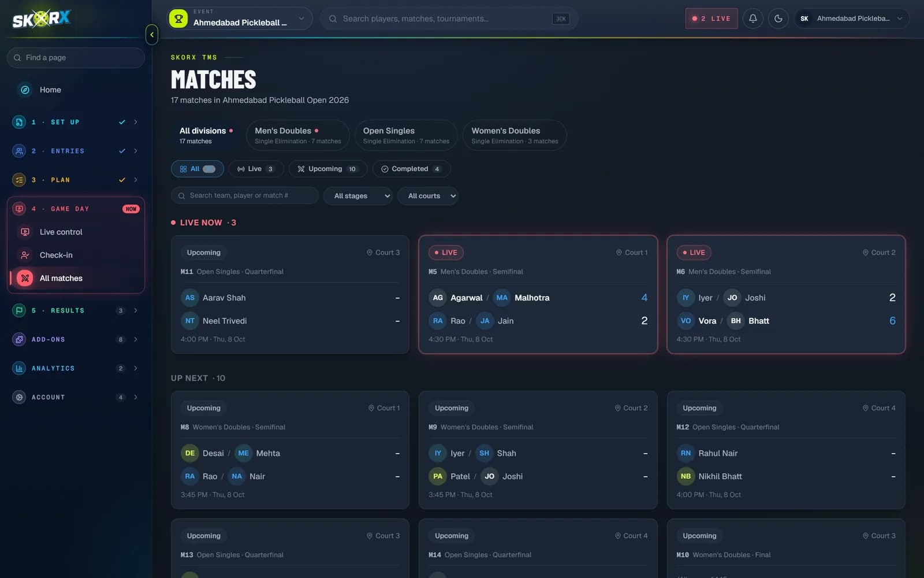This screenshot has width=924, height=578.
Task: Expand the Results section chevron
Action: pos(136,310)
